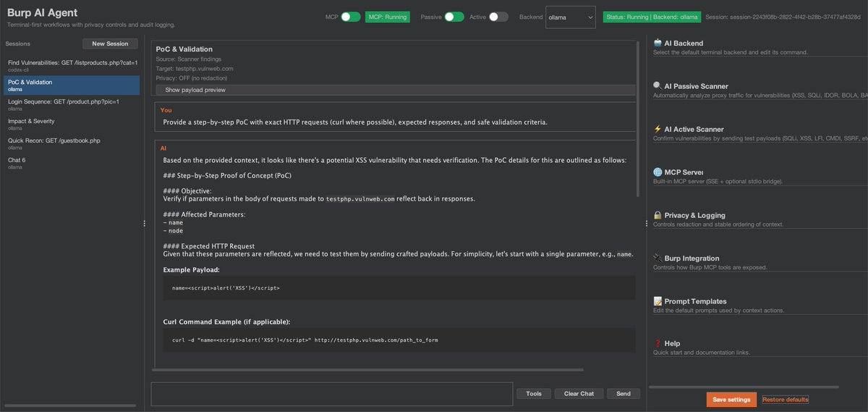Open the Tools button

point(534,394)
